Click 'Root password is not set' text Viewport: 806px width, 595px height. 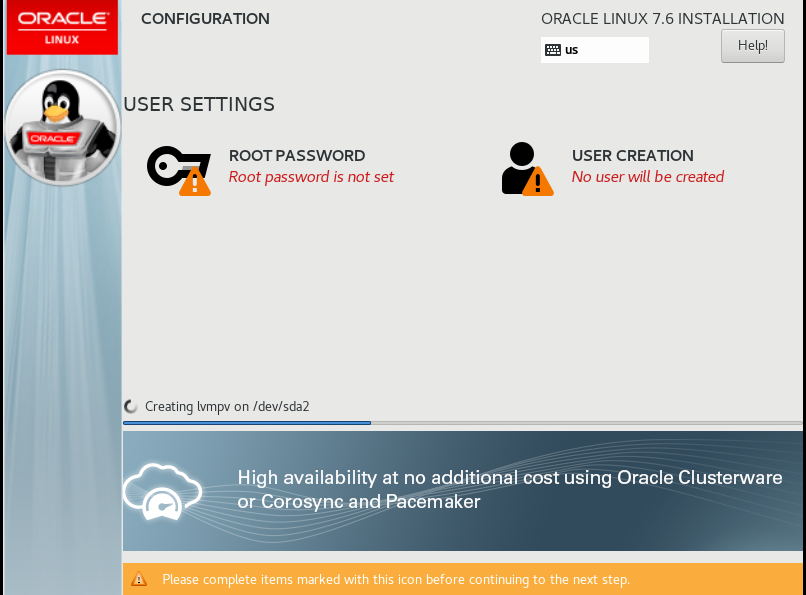click(x=311, y=177)
